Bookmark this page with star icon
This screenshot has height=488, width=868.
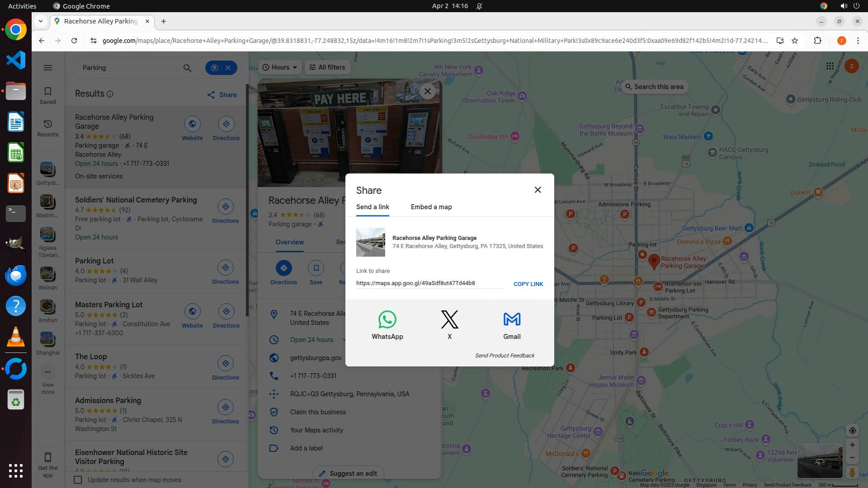(x=795, y=41)
